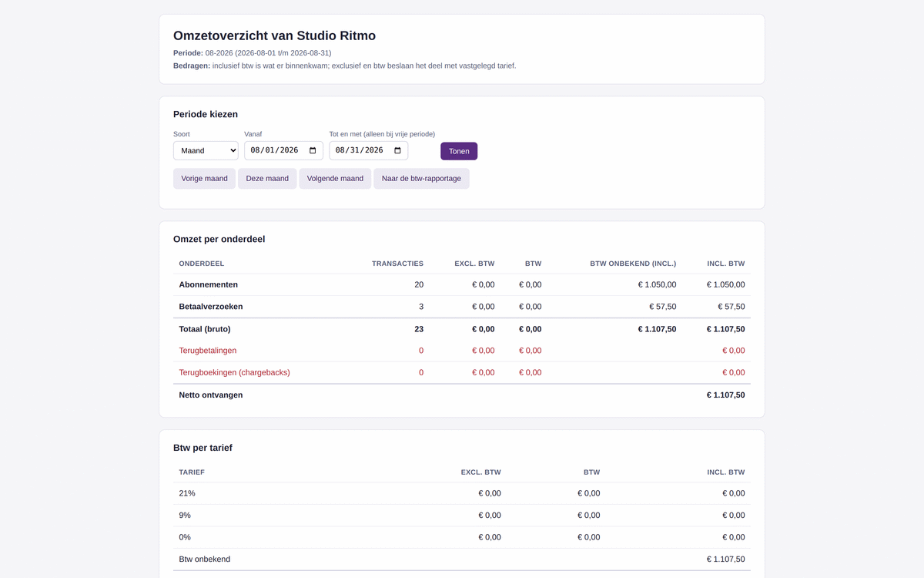This screenshot has width=924, height=578.
Task: Go to Vorige maand
Action: pos(204,179)
